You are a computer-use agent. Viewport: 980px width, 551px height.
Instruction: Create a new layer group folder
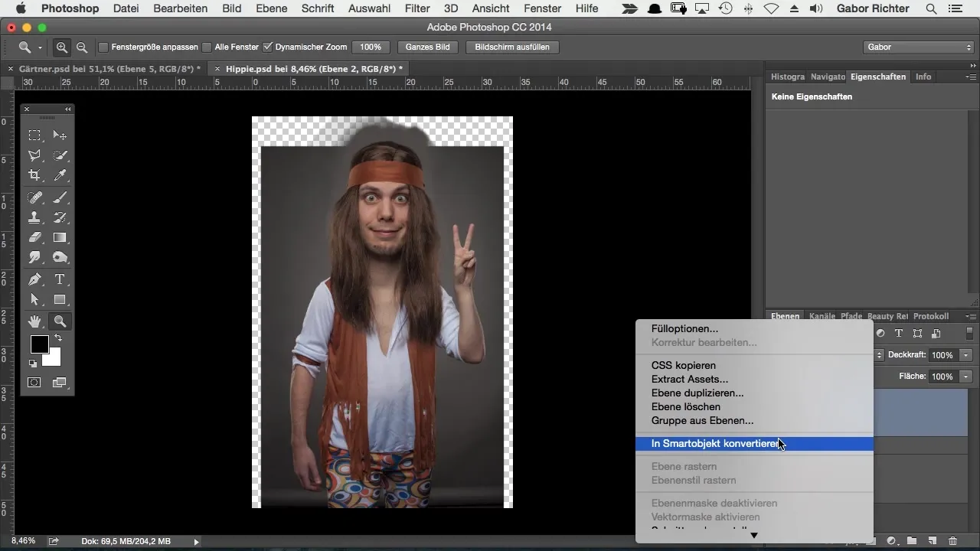tap(912, 541)
